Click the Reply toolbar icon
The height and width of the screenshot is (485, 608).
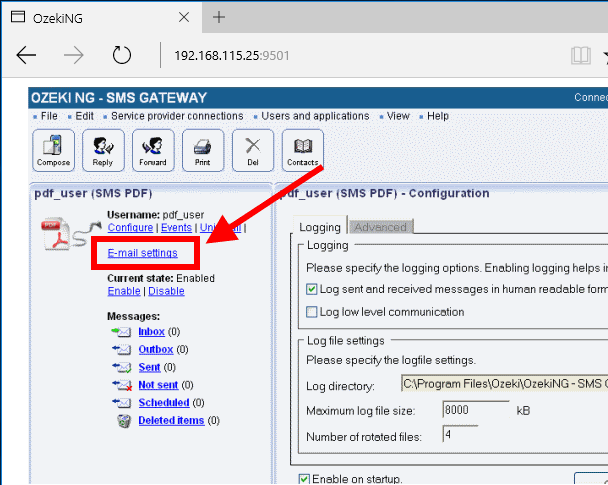[x=103, y=150]
